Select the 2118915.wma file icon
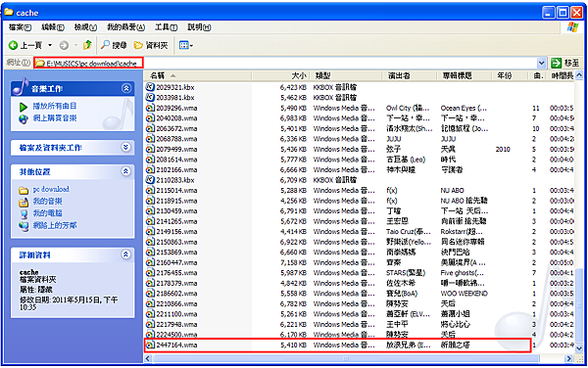Viewport: 588px width, 368px height. point(150,201)
